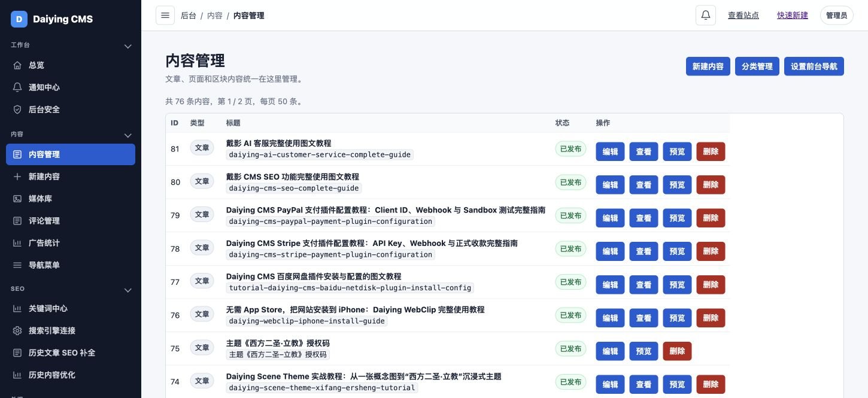Click 内容 in the breadcrumb
Viewport: 868px width, 398px height.
click(215, 16)
